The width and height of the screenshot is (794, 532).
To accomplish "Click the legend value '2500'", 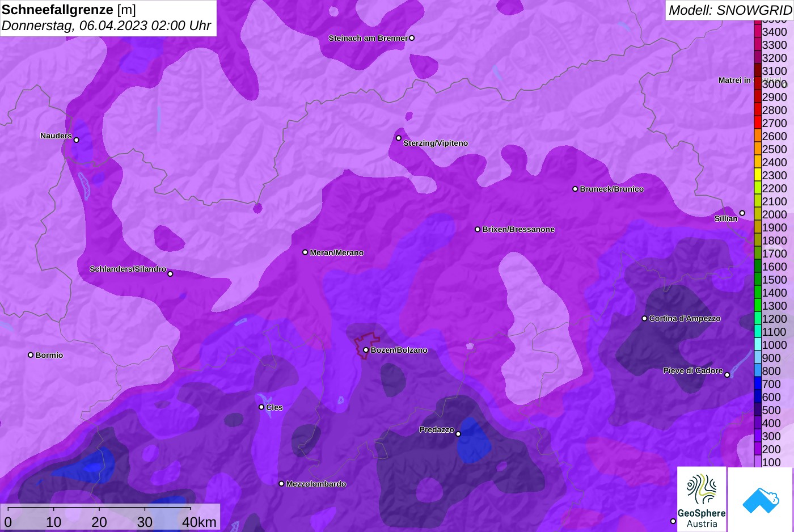I will (x=775, y=149).
